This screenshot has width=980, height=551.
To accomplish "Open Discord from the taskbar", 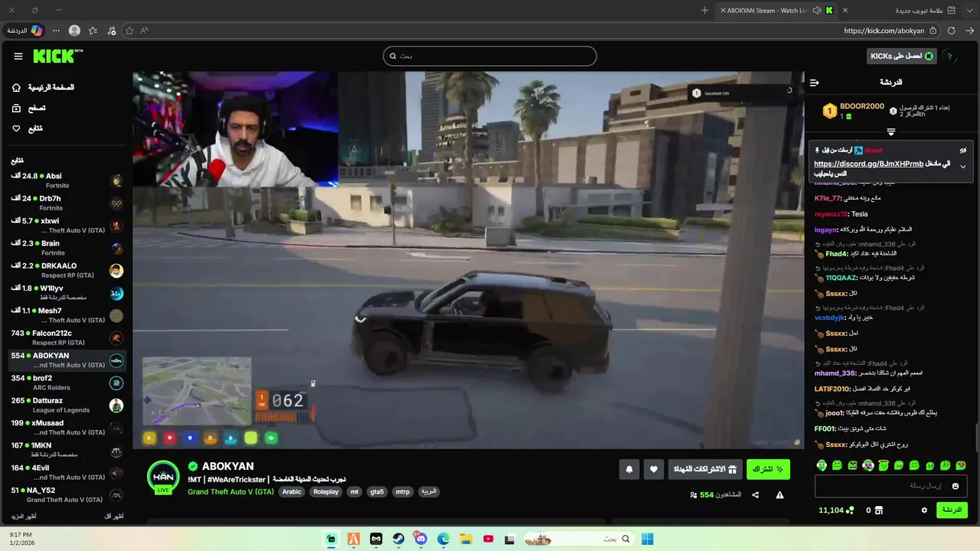I will click(421, 539).
